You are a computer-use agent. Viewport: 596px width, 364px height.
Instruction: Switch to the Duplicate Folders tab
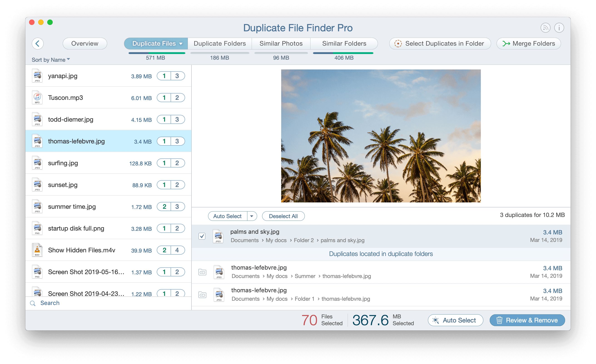(x=219, y=43)
